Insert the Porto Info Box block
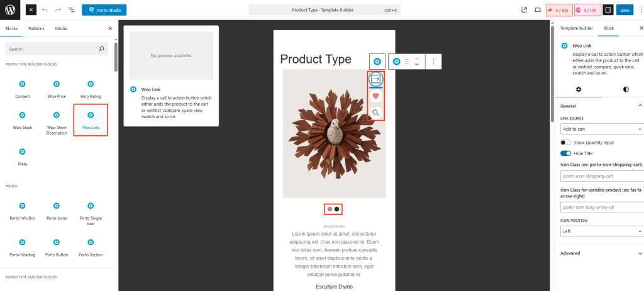Screen dimensions: 644x291 tap(23, 211)
